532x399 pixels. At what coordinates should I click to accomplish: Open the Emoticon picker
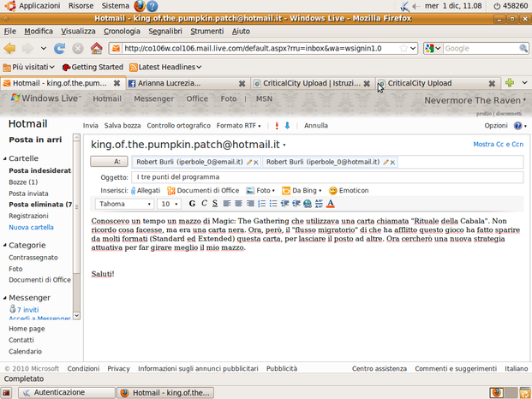point(349,191)
